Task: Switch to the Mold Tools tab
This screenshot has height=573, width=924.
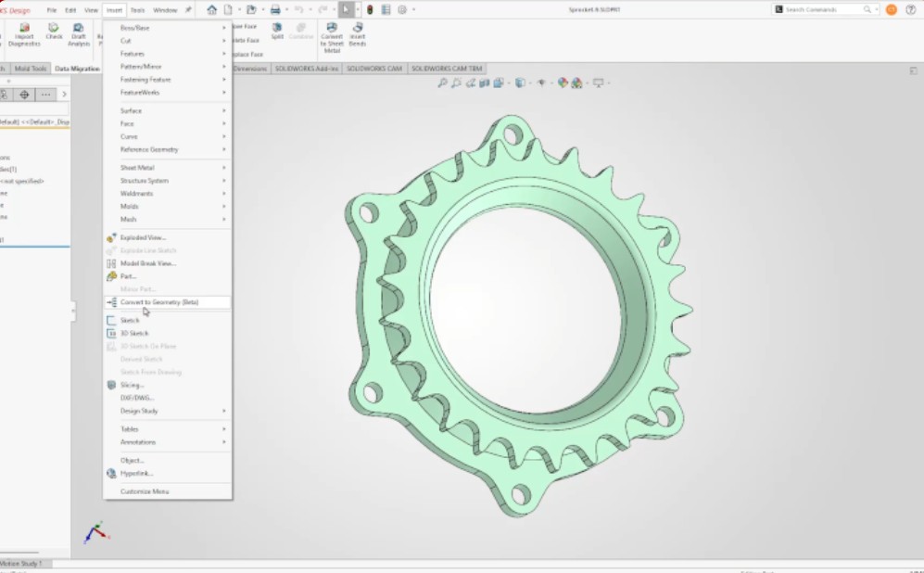Action: coord(30,69)
